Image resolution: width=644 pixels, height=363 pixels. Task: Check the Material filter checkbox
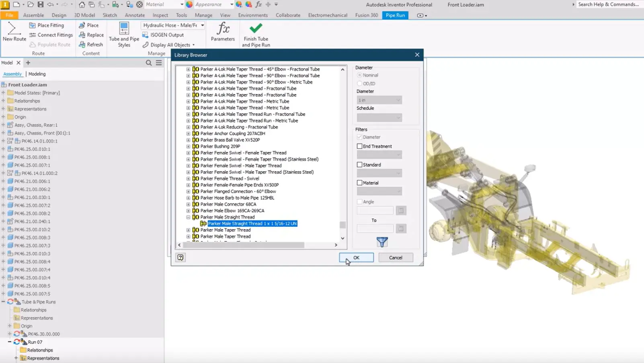coord(359,183)
